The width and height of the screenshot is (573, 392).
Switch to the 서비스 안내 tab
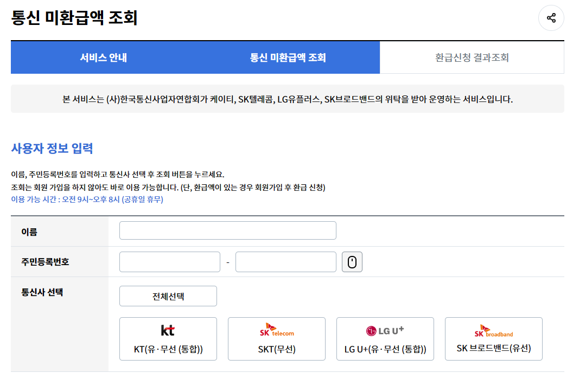103,57
